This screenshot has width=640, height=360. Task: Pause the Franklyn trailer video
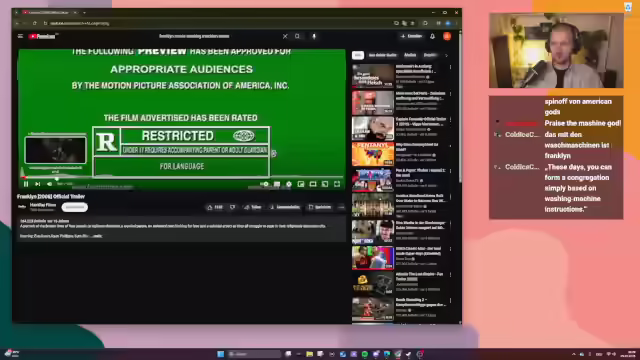(26, 184)
